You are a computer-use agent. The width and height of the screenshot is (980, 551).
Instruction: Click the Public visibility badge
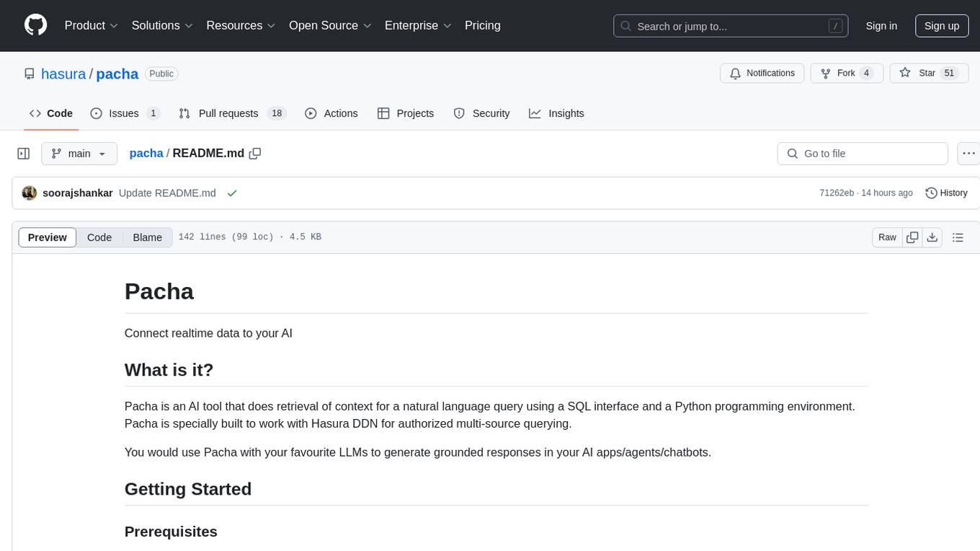tap(161, 74)
